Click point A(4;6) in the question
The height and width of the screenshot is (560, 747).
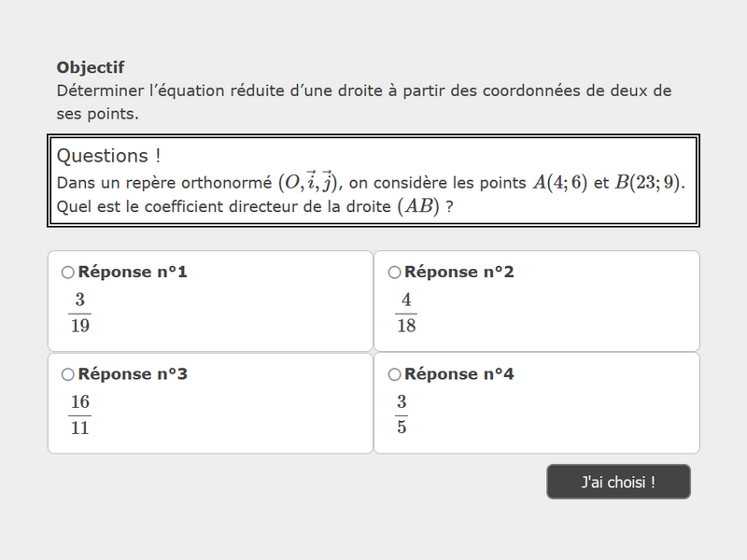coord(559,182)
